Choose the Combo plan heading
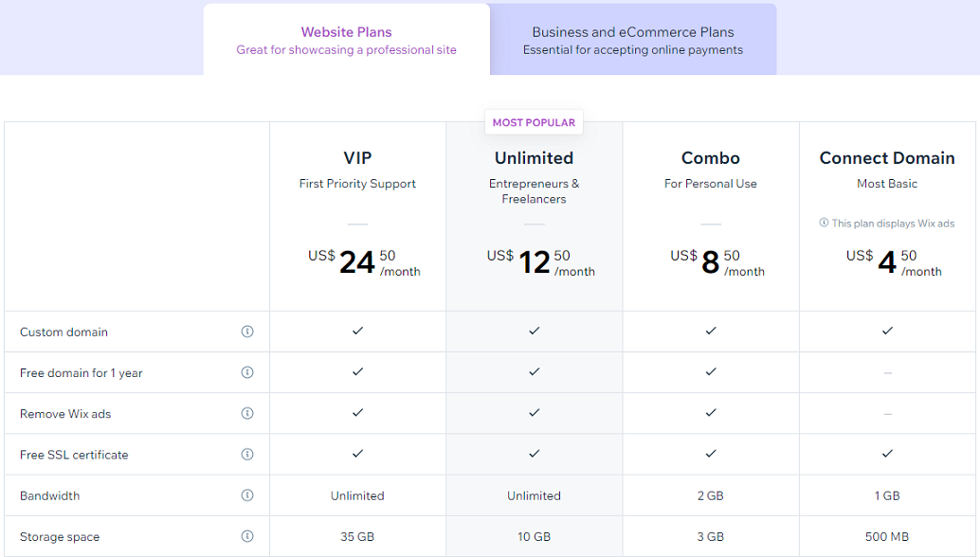The width and height of the screenshot is (980, 557). [711, 158]
